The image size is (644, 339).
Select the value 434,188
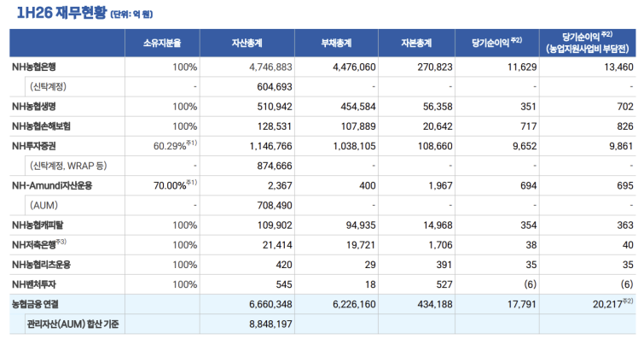click(435, 305)
